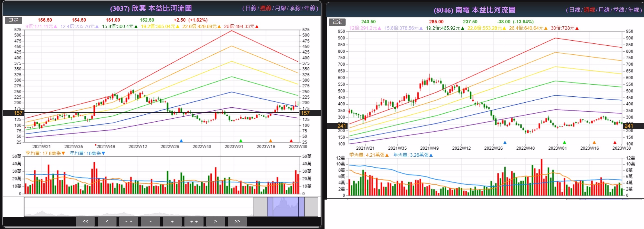Click highlighted blue range in overview navigator
Viewport: 644px width, 229px height.
[x=286, y=207]
